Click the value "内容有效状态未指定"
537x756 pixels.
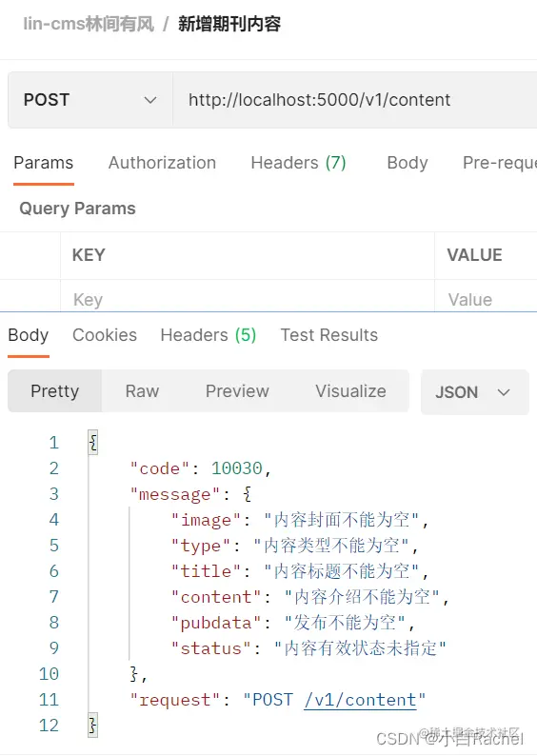pyautogui.click(x=360, y=648)
